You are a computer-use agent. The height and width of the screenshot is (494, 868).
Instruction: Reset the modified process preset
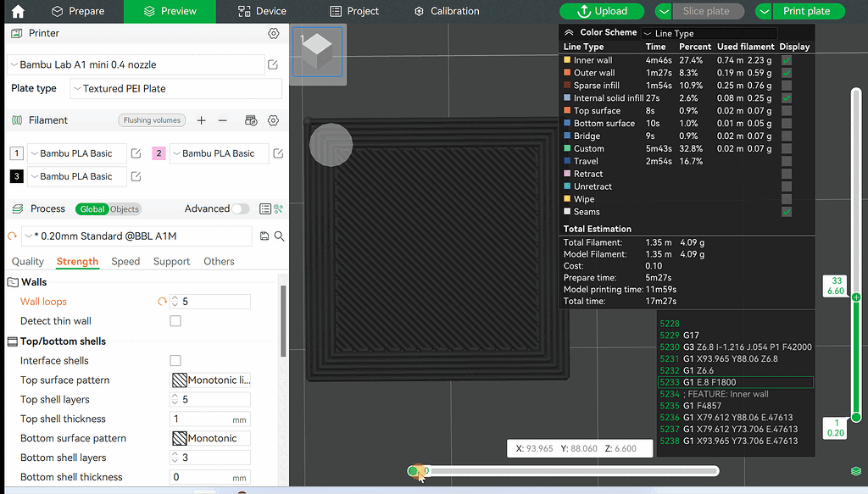coord(12,236)
